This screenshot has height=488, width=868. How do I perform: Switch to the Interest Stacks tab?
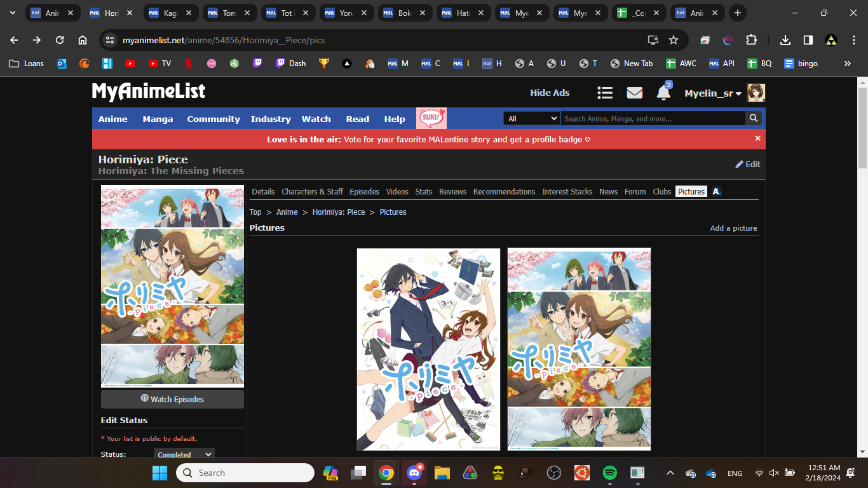[x=567, y=191]
